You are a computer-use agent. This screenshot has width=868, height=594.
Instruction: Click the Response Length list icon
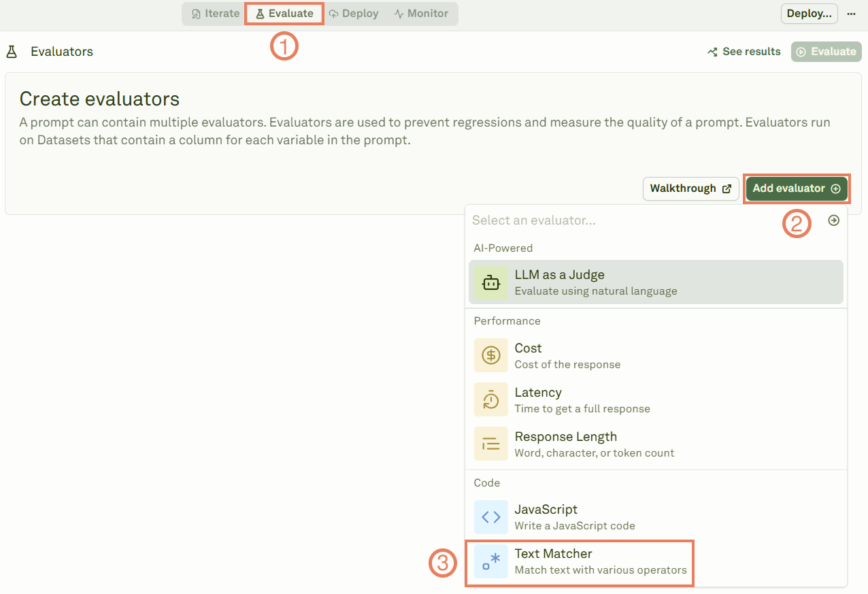490,444
